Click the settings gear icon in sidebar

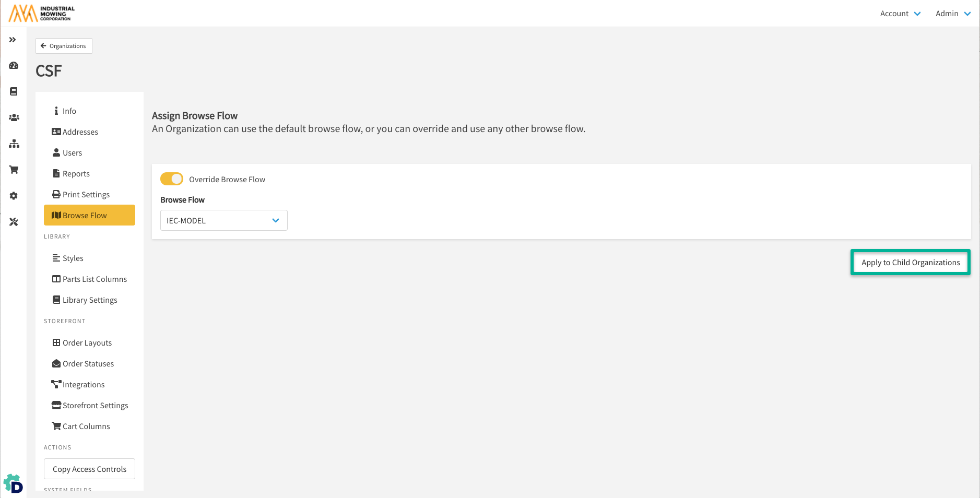click(x=14, y=196)
